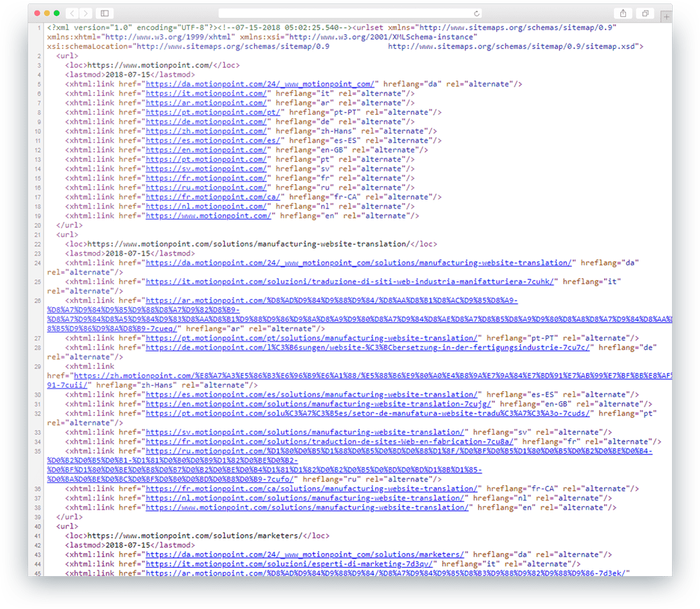Open the Danish manufacturing-website-translation link on line 24
The height and width of the screenshot is (609, 700).
(358, 263)
